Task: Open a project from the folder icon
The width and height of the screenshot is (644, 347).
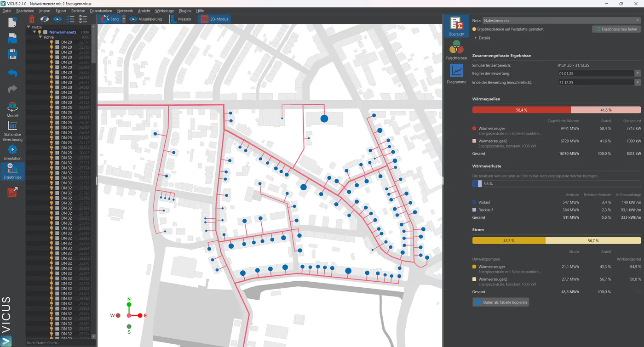Action: (x=12, y=39)
